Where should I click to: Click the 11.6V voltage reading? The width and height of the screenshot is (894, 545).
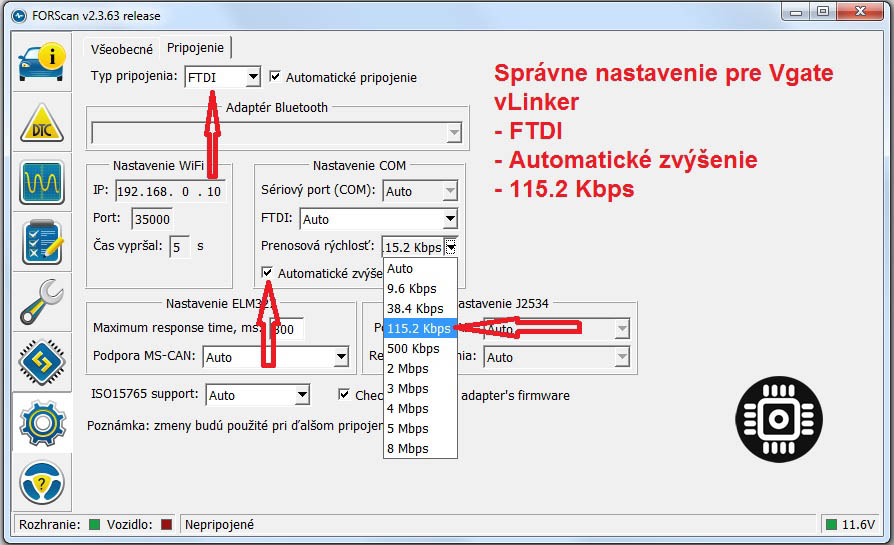tap(858, 524)
